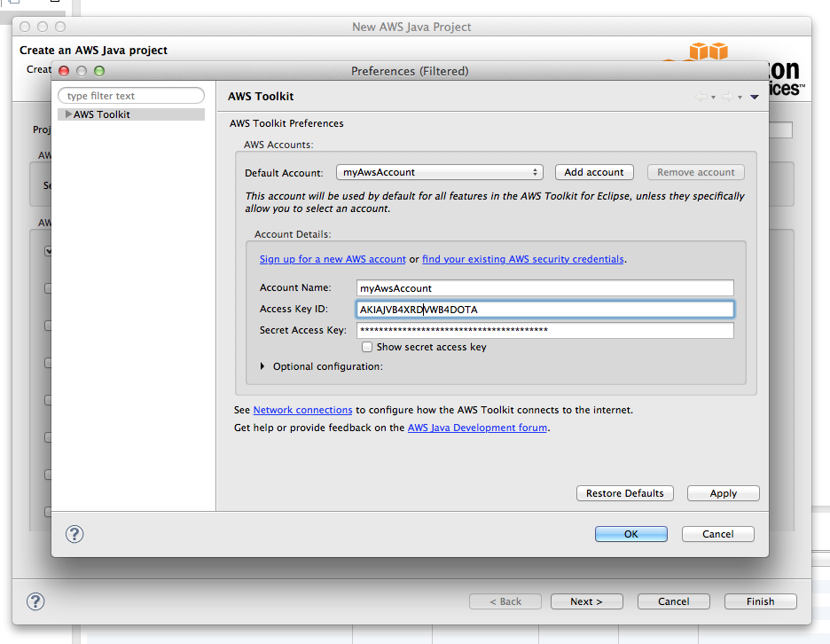Open Sign up for a new AWS account link
The width and height of the screenshot is (830, 644).
tap(333, 259)
